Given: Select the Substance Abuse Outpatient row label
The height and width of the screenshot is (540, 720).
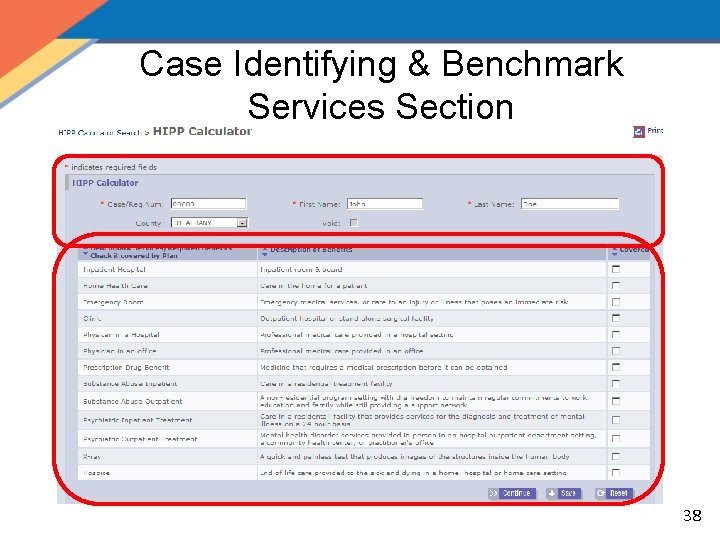Looking at the screenshot, I should coord(133,401).
